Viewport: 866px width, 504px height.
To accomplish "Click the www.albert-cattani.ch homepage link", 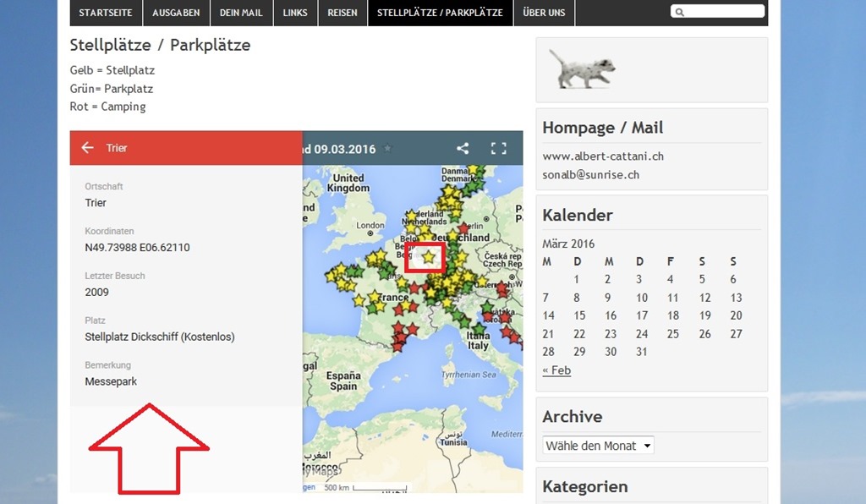I will (602, 156).
